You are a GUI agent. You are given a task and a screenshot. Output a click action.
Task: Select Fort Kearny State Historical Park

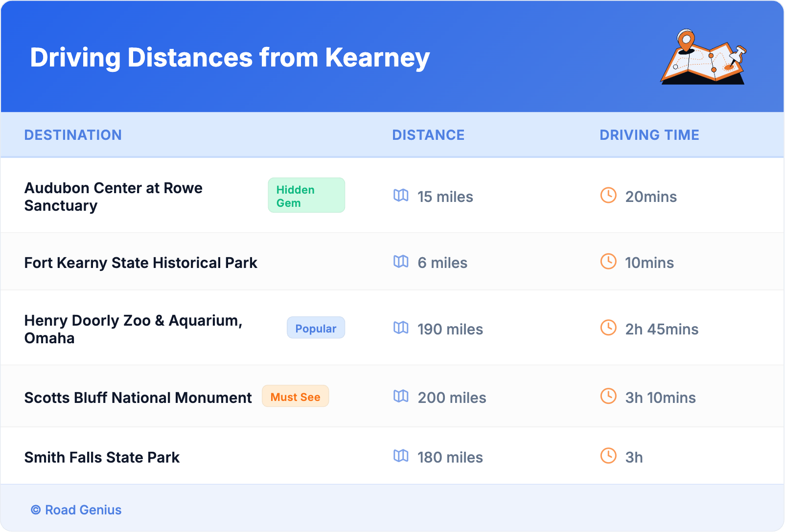(141, 263)
